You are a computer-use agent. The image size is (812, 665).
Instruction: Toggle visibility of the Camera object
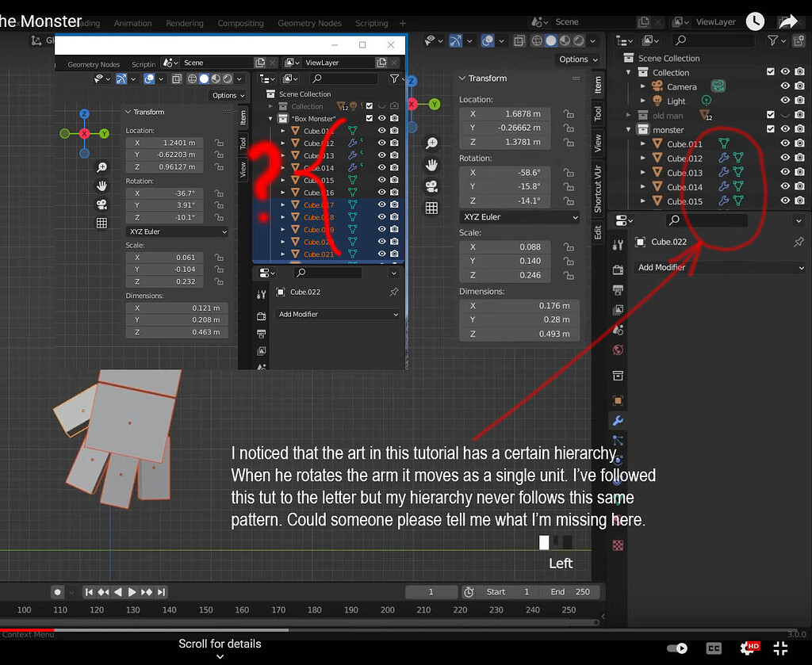pos(785,86)
